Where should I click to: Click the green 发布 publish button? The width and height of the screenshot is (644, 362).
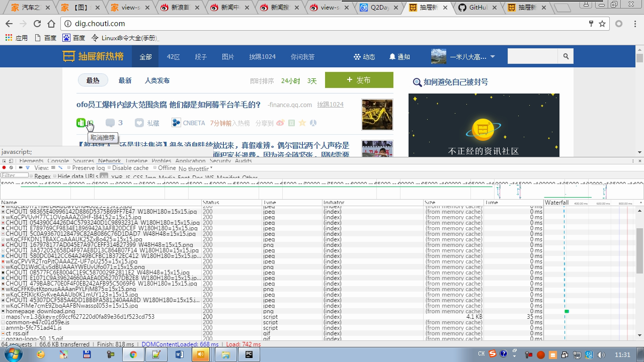click(x=359, y=80)
